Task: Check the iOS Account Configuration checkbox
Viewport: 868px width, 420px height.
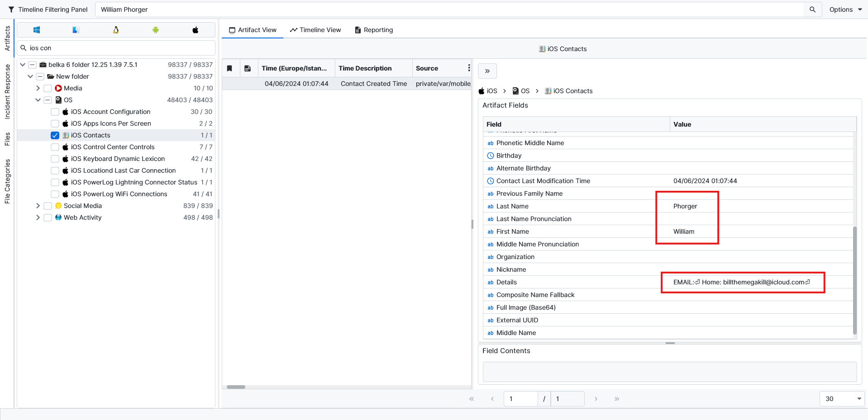Action: (55, 112)
